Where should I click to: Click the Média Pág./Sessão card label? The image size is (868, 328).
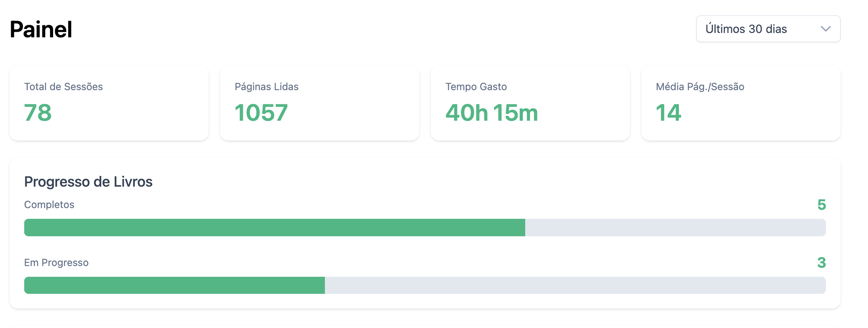coord(700,87)
